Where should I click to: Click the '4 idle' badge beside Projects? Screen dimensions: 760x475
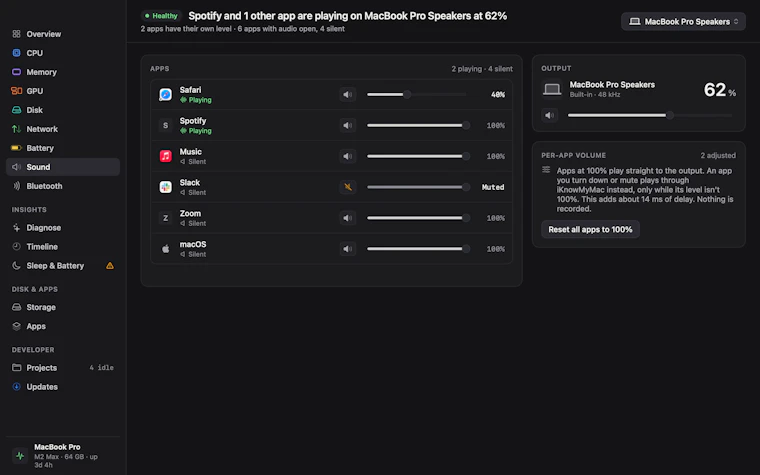tap(101, 367)
